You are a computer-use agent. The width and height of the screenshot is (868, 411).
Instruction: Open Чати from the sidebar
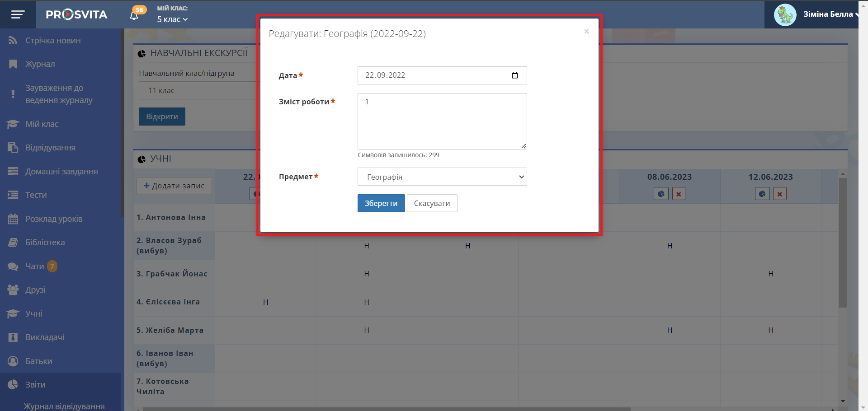point(34,266)
